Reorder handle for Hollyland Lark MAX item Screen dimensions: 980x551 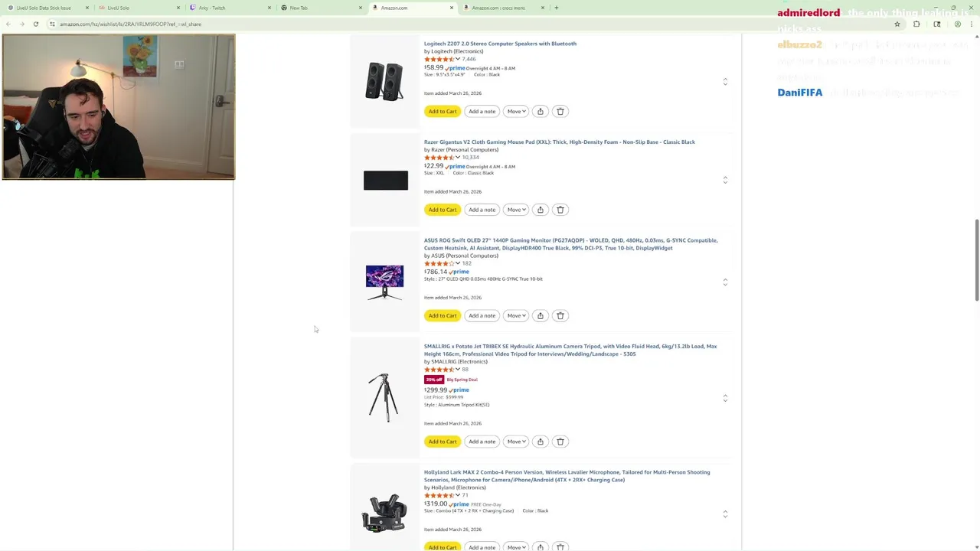point(725,514)
